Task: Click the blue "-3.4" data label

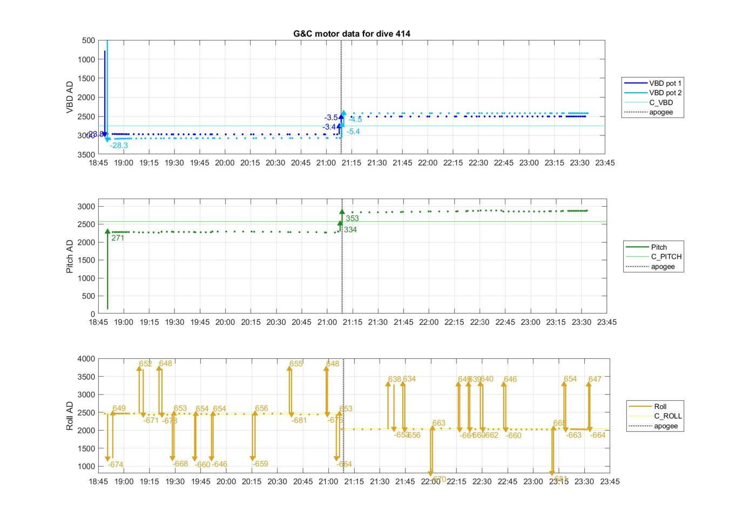Action: point(329,127)
